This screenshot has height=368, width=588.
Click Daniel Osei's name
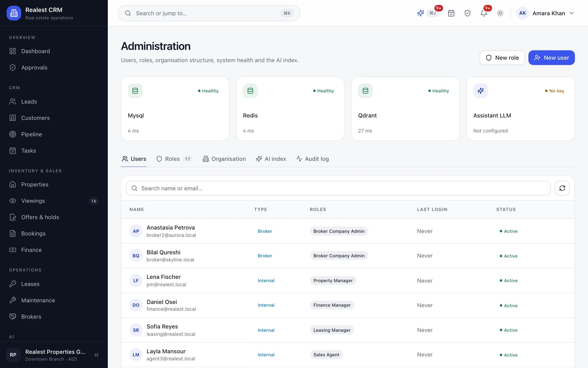pos(162,302)
